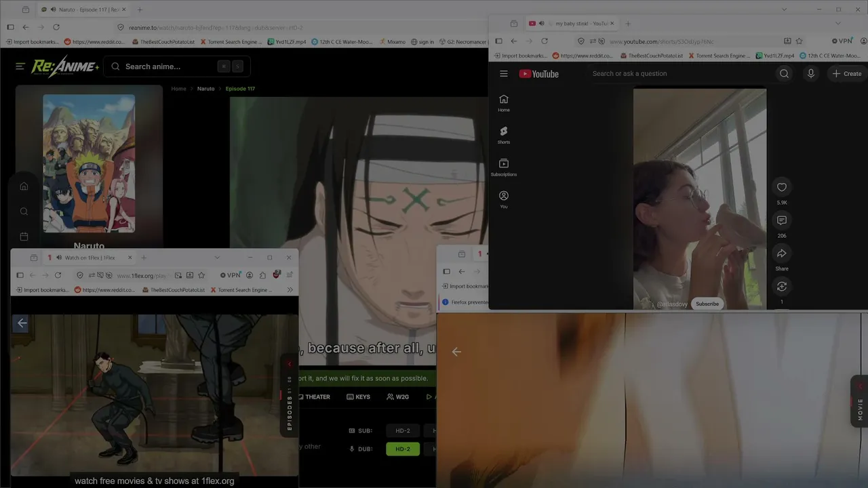The width and height of the screenshot is (868, 488).
Task: Go to YouTube Home in sidebar
Action: [x=504, y=103]
